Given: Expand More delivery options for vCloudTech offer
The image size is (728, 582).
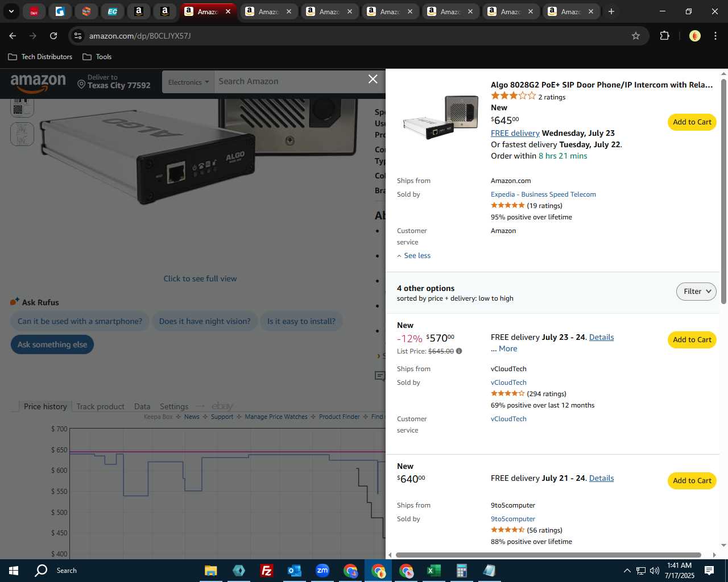Looking at the screenshot, I should (x=508, y=349).
